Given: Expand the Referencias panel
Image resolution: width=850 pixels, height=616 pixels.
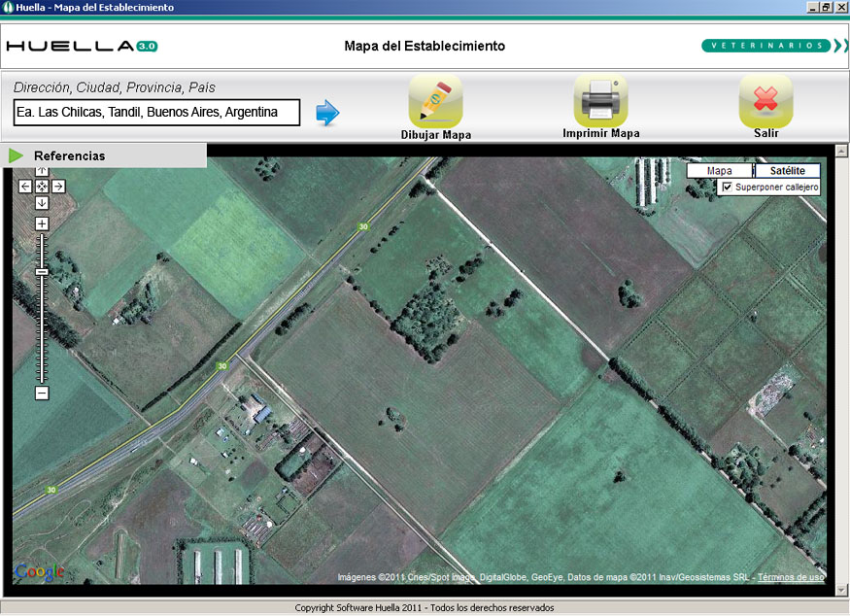Looking at the screenshot, I should (x=17, y=155).
